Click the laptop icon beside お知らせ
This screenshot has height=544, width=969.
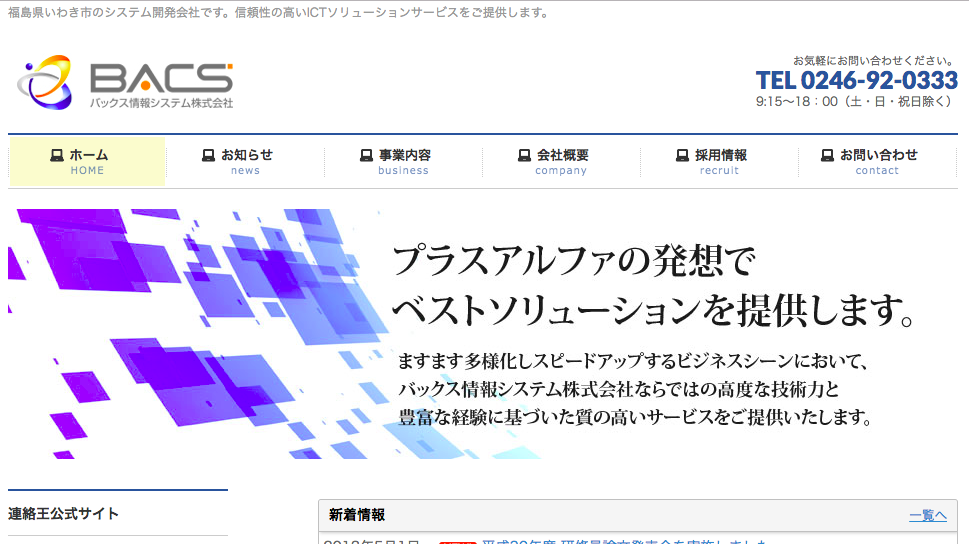point(208,155)
